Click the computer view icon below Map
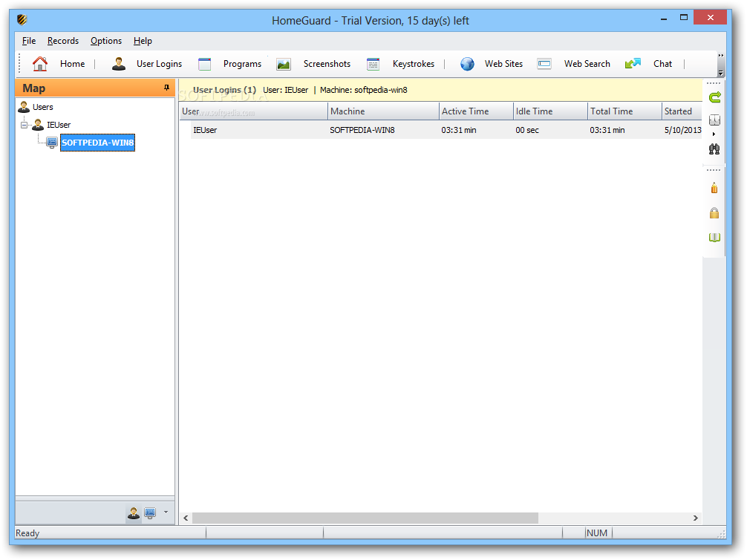 pos(150,512)
